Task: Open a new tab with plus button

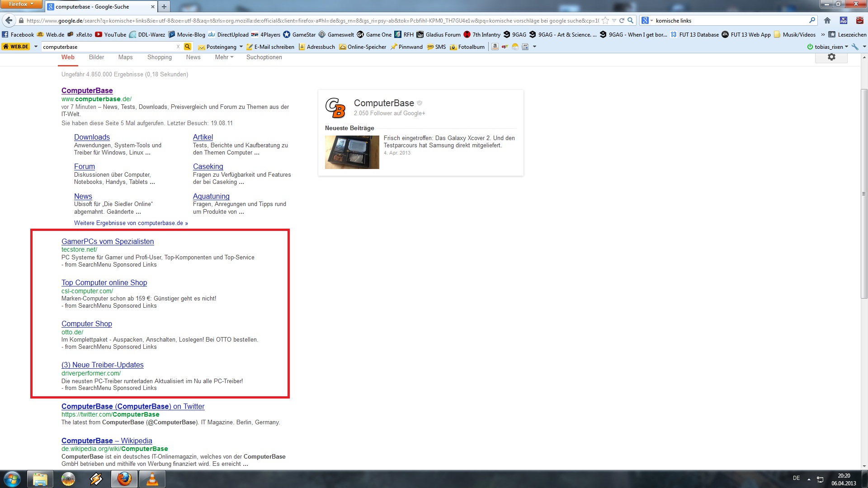Action: pyautogui.click(x=164, y=6)
